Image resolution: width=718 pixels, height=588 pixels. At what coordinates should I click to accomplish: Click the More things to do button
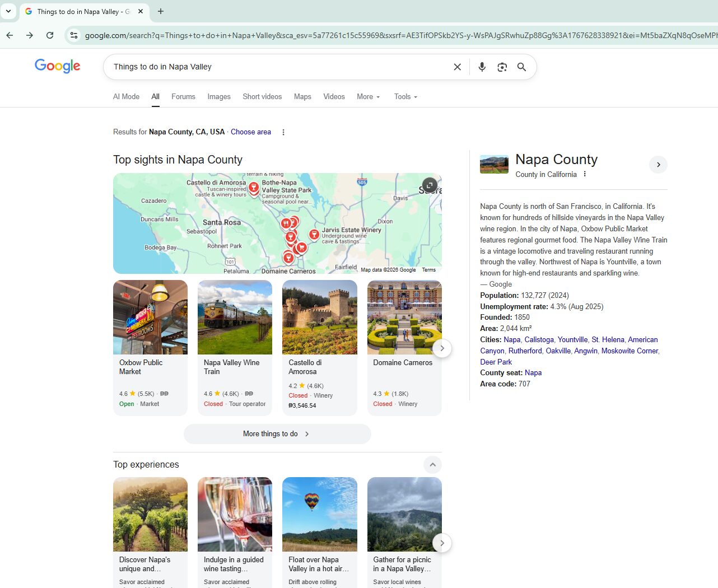pos(277,434)
